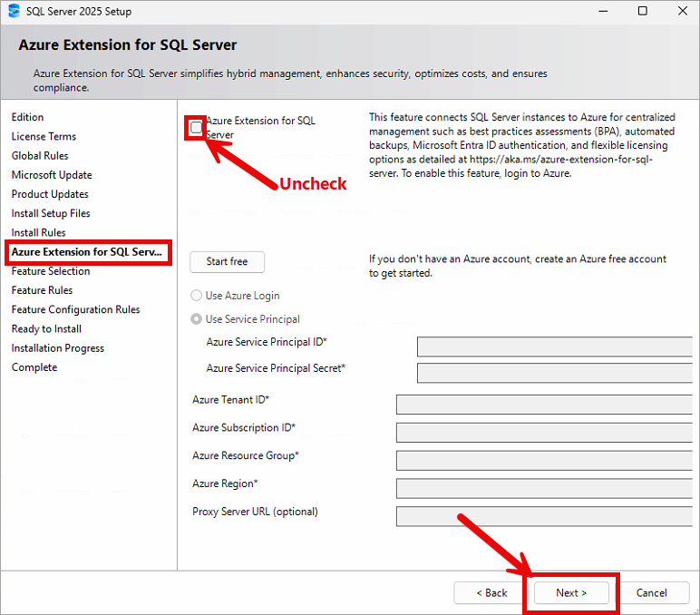Screen dimensions: 700x615
Task: Select the Use Service Principal option
Action: [197, 319]
